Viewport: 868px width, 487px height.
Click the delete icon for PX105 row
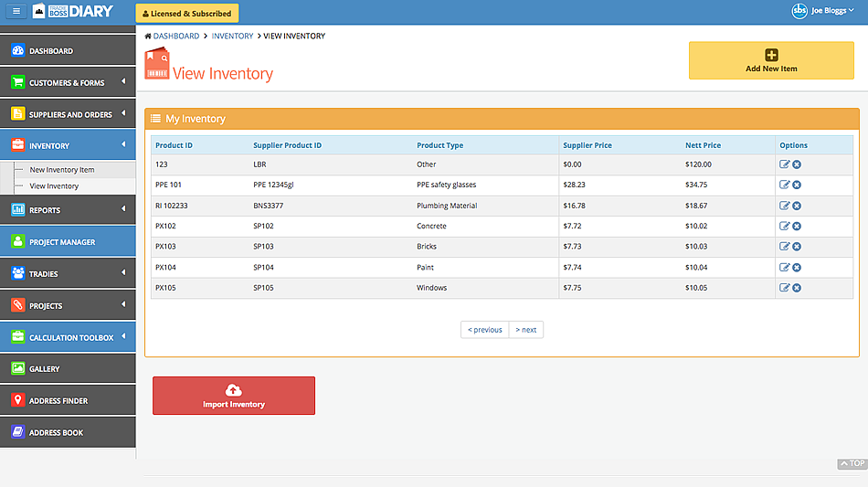coord(797,288)
